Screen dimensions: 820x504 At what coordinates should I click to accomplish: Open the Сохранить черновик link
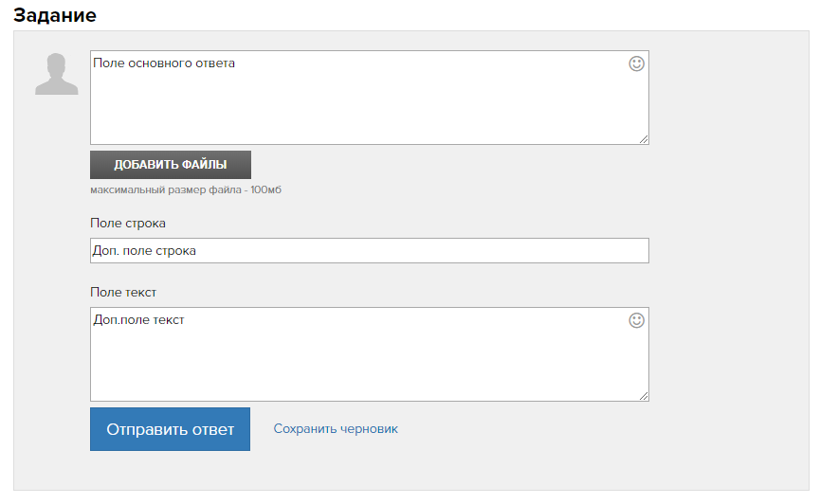click(336, 429)
